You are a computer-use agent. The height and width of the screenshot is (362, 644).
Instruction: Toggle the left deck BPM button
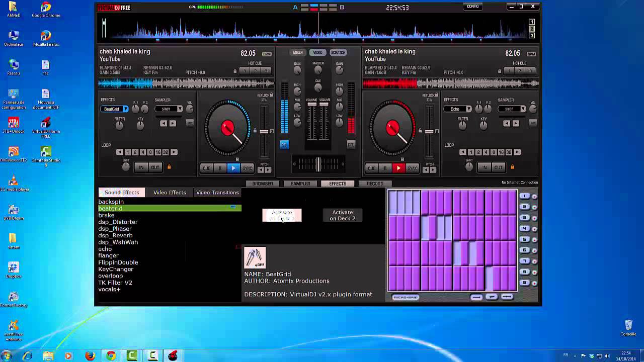[266, 54]
